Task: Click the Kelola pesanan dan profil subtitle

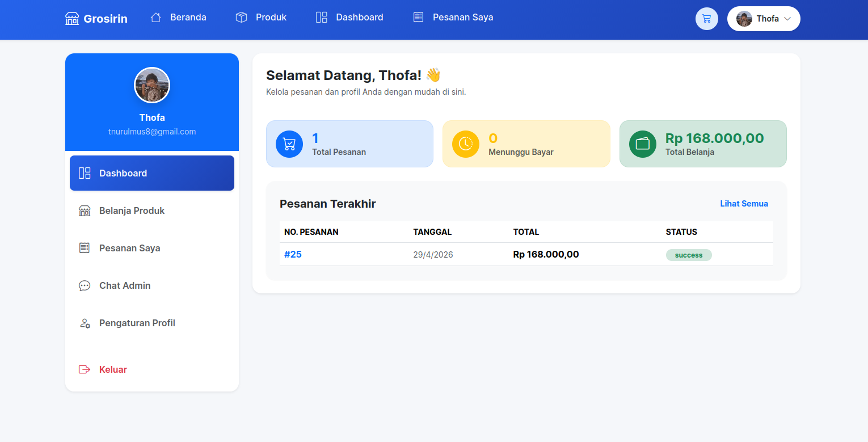Action: (x=366, y=91)
